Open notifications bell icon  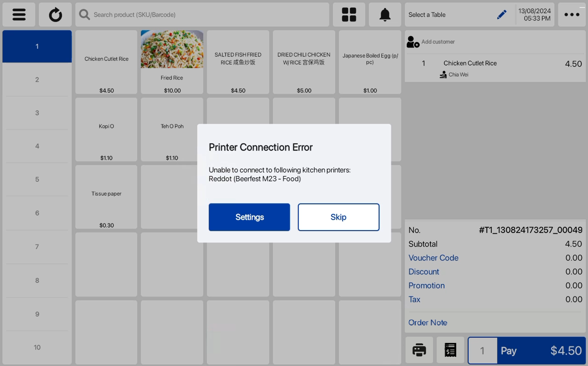(x=385, y=15)
